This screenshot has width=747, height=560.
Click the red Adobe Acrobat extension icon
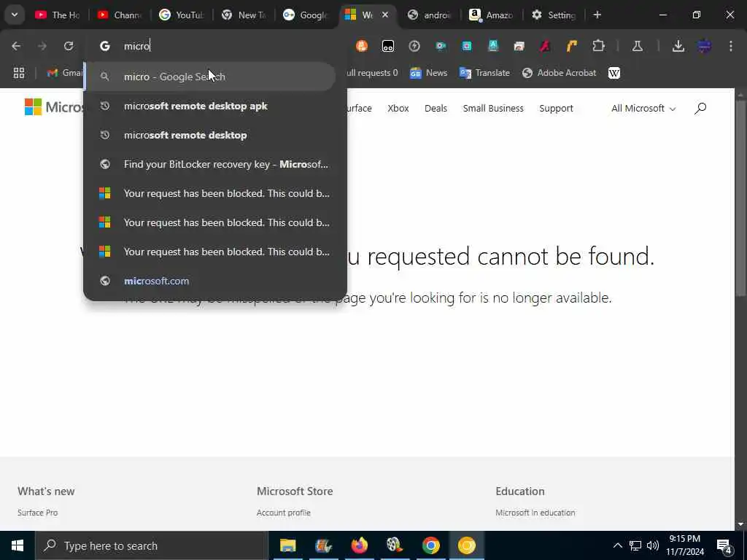tap(545, 46)
